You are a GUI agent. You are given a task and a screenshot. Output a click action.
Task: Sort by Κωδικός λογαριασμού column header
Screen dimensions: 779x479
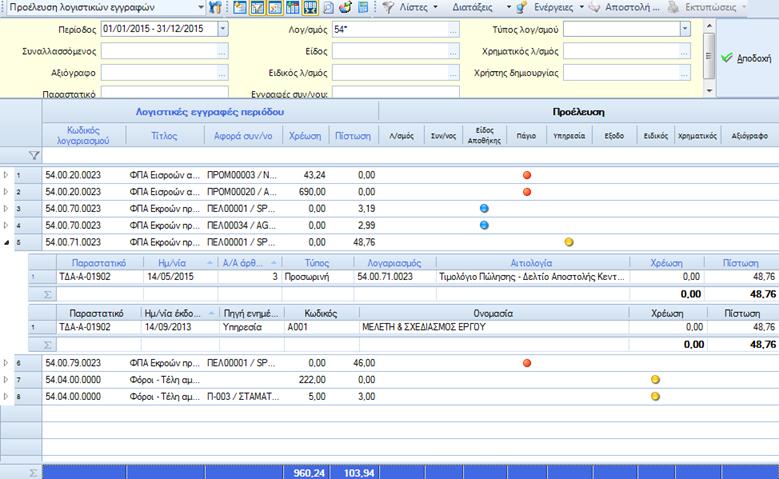pyautogui.click(x=83, y=135)
